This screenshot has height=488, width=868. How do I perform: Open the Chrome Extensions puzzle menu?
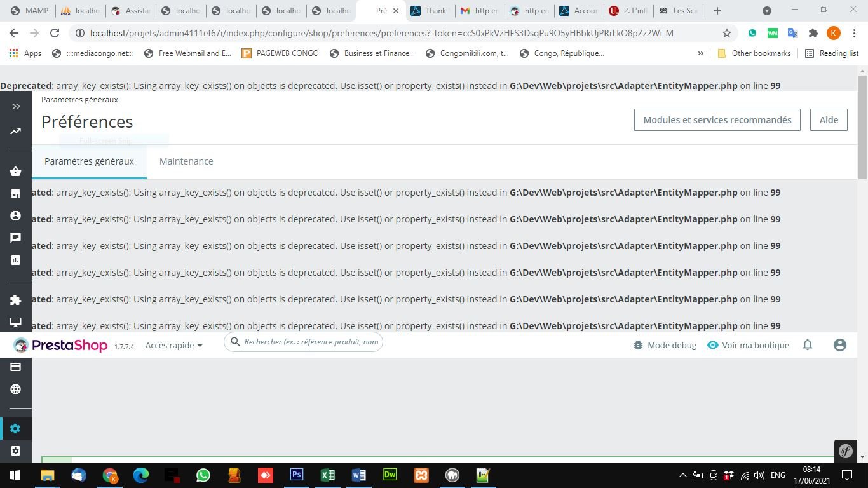813,33
